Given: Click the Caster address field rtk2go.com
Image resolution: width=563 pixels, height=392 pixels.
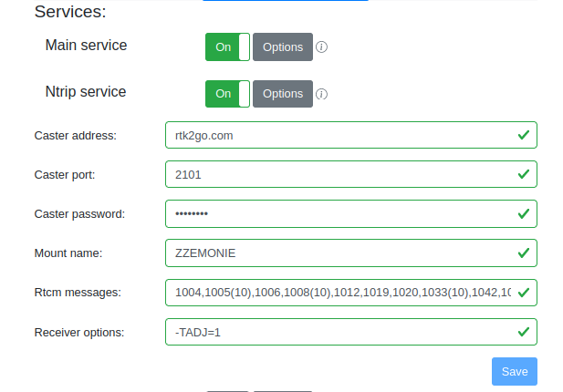Looking at the screenshot, I should pyautogui.click(x=351, y=135).
